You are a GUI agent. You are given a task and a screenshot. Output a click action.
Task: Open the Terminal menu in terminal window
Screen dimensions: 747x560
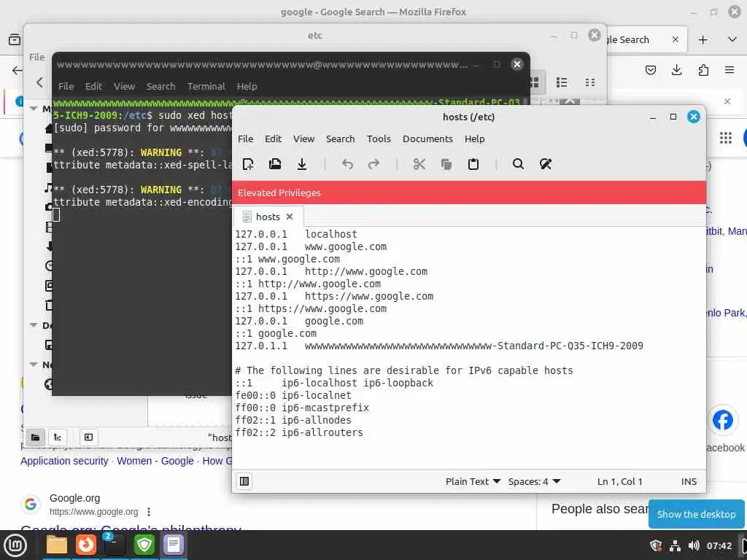[x=206, y=86]
